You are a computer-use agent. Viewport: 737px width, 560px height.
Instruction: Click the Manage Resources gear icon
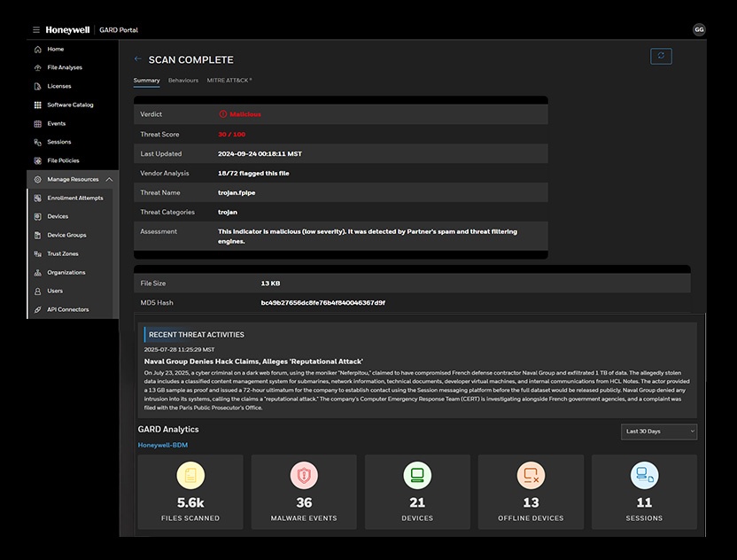tap(37, 179)
